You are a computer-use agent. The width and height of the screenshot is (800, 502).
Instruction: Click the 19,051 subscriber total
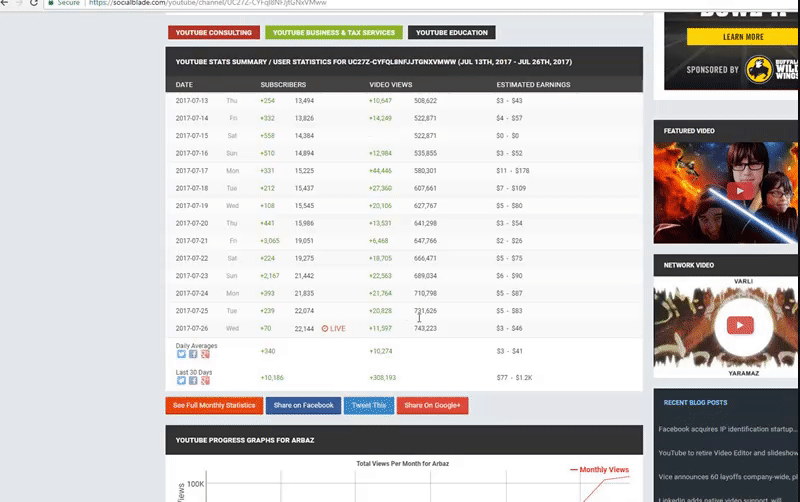(x=305, y=241)
